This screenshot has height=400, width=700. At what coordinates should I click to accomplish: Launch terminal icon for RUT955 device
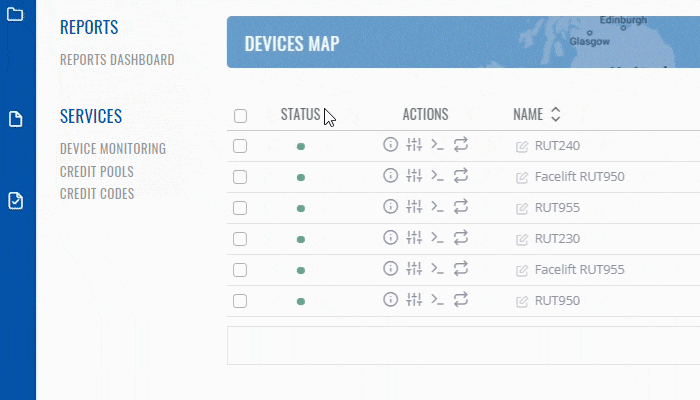[437, 207]
